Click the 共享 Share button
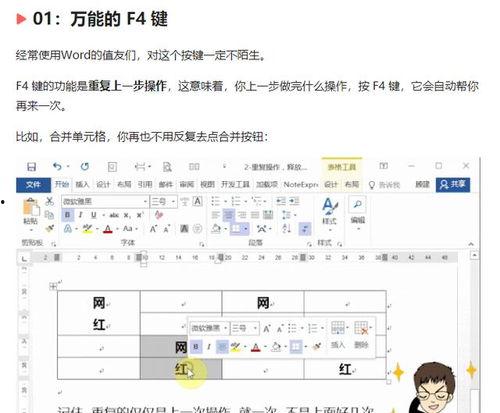 pyautogui.click(x=453, y=184)
